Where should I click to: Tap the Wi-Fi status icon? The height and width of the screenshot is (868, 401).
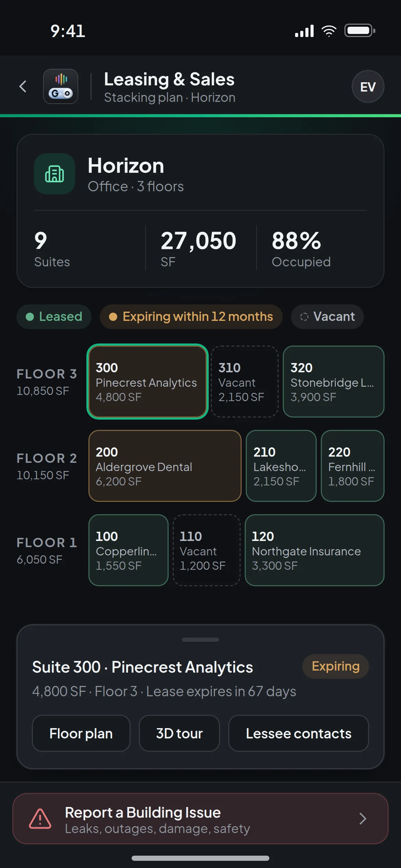pos(329,31)
